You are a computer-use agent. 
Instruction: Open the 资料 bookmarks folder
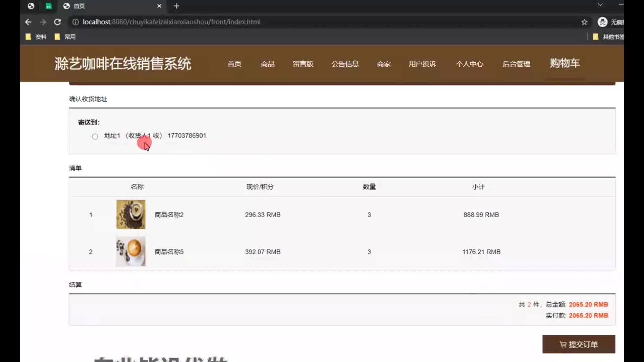point(36,37)
